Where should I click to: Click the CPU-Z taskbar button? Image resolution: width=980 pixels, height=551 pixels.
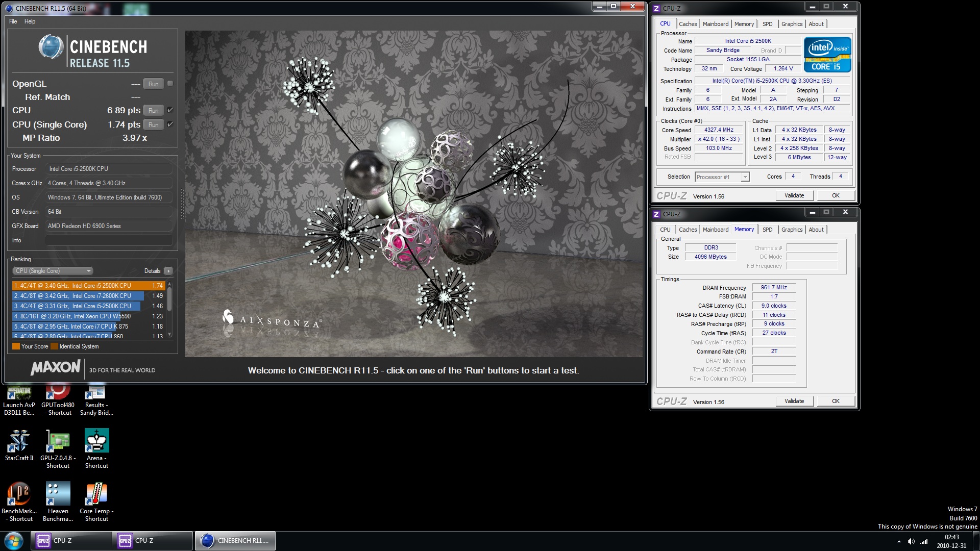(x=71, y=540)
